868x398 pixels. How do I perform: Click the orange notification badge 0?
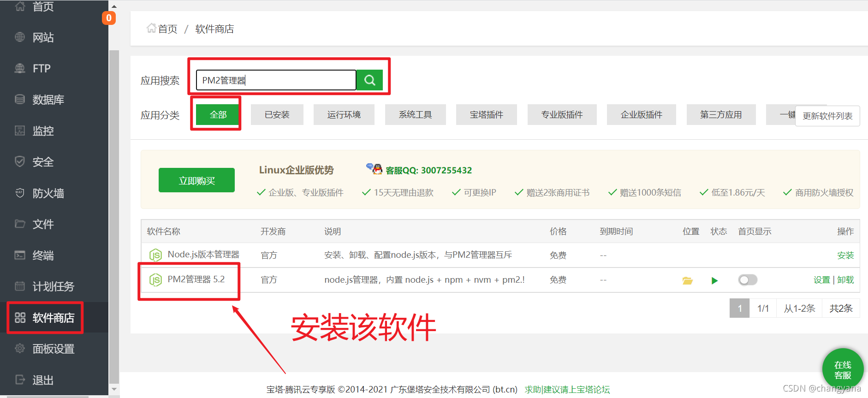pyautogui.click(x=109, y=18)
